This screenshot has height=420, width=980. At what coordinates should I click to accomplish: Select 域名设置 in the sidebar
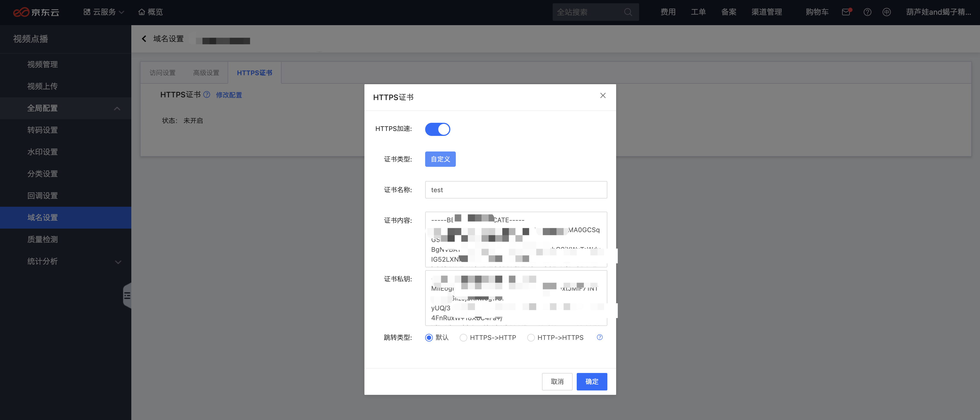click(x=65, y=217)
